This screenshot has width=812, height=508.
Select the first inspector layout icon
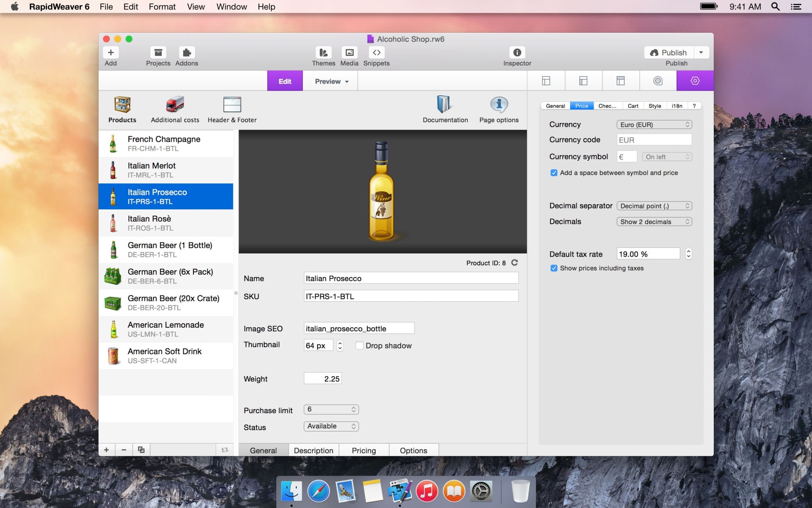(x=546, y=81)
